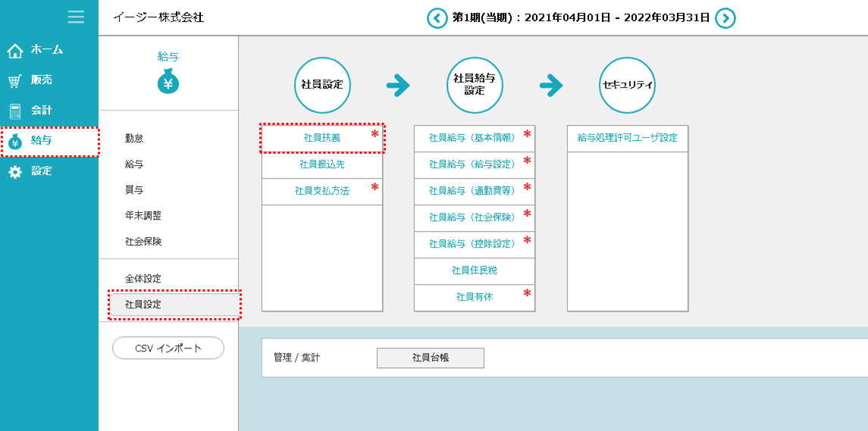868x431 pixels.
Task: Open 給与処理許可ユーザ設定 link
Action: (x=627, y=138)
